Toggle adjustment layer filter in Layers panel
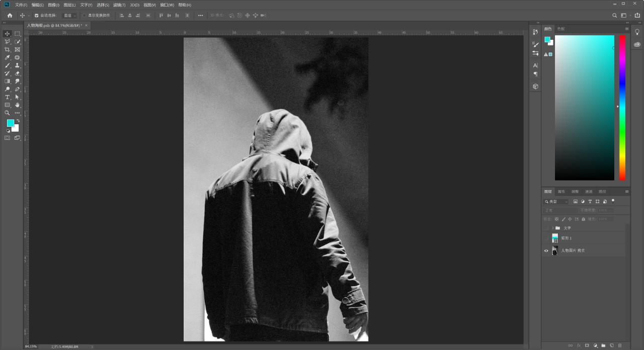The height and width of the screenshot is (350, 644). (583, 202)
